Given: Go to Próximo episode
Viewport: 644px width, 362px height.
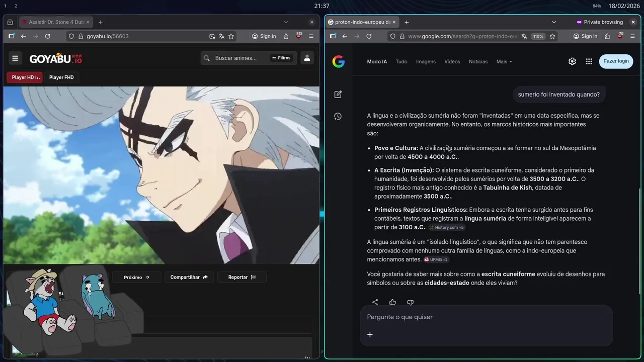Looking at the screenshot, I should (136, 277).
